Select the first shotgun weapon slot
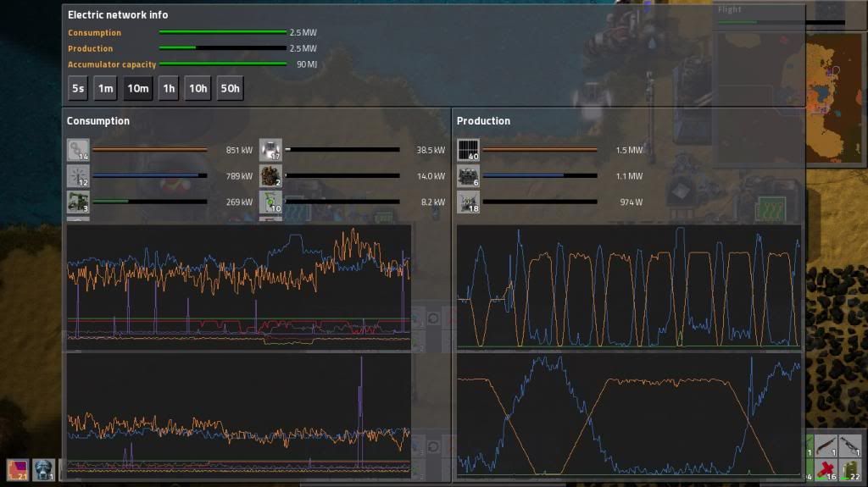The width and height of the screenshot is (868, 487). (x=826, y=445)
